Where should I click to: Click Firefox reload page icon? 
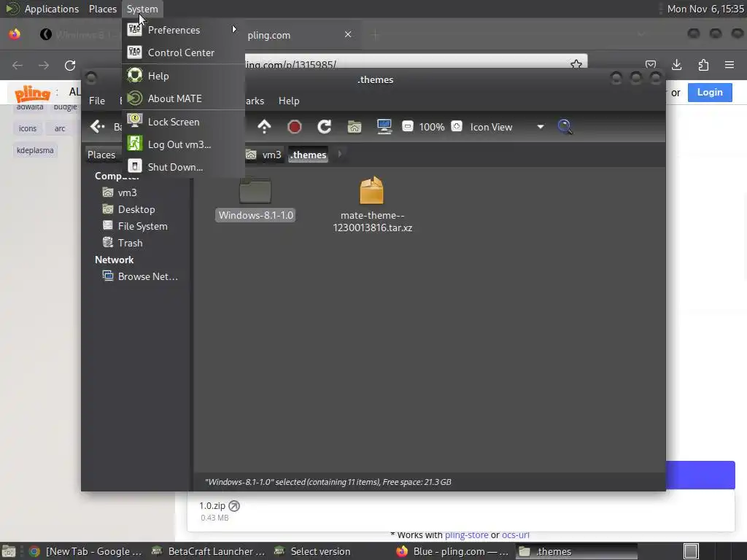70,65
